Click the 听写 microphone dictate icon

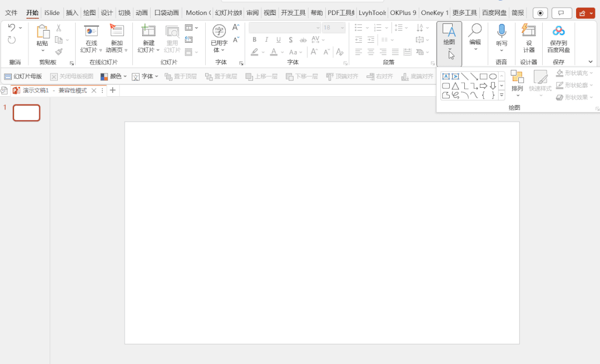click(x=502, y=31)
